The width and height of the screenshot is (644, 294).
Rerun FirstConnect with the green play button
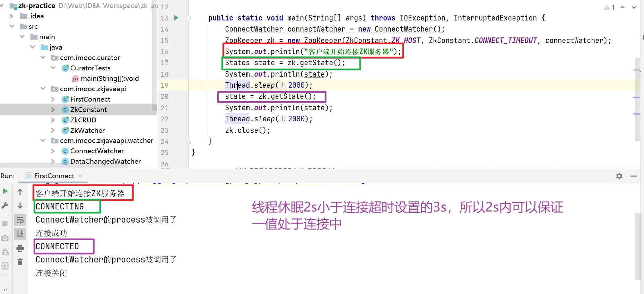click(x=5, y=191)
